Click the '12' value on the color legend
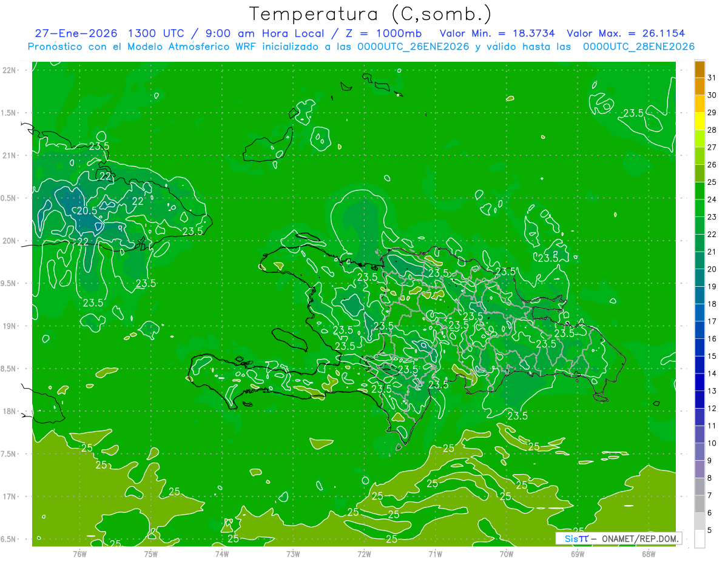 [x=712, y=409]
